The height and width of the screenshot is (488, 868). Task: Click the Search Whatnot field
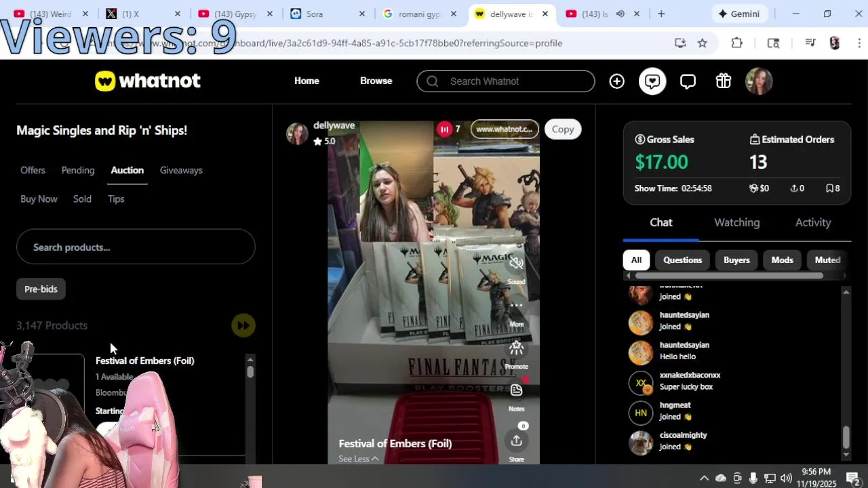tap(506, 81)
